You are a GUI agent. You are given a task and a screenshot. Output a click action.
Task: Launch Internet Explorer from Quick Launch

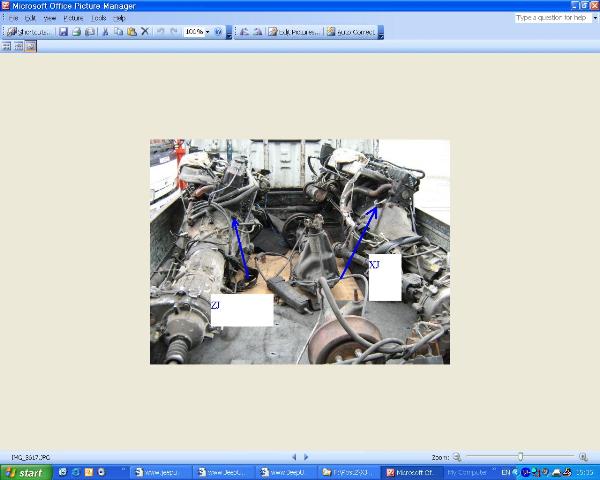coord(76,472)
